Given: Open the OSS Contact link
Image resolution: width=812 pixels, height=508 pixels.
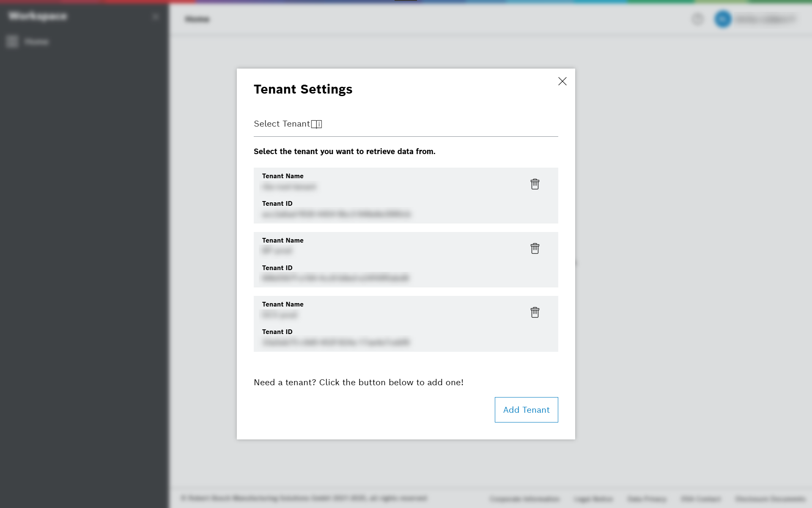Looking at the screenshot, I should pyautogui.click(x=701, y=499).
